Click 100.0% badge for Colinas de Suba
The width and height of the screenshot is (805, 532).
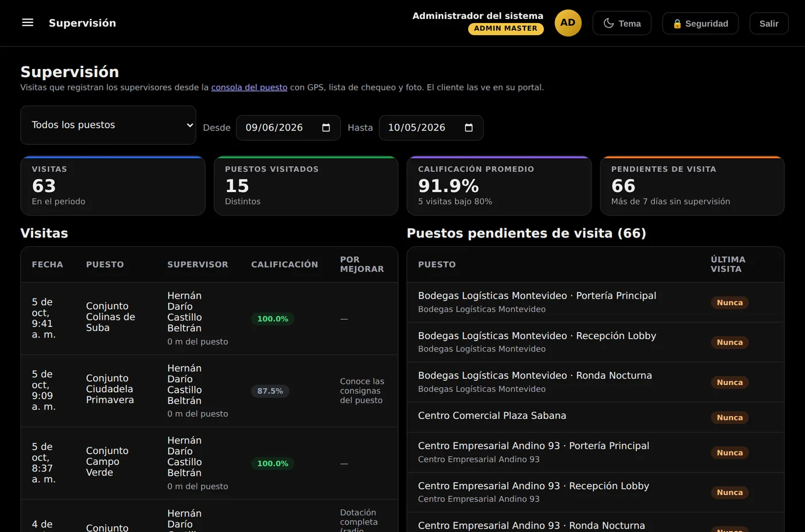click(x=273, y=319)
